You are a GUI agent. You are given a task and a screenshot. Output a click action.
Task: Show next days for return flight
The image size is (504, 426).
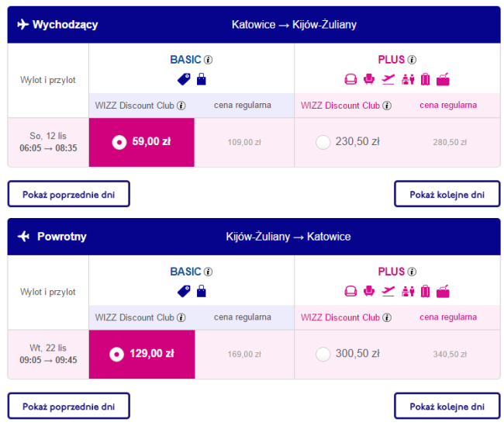click(x=445, y=406)
